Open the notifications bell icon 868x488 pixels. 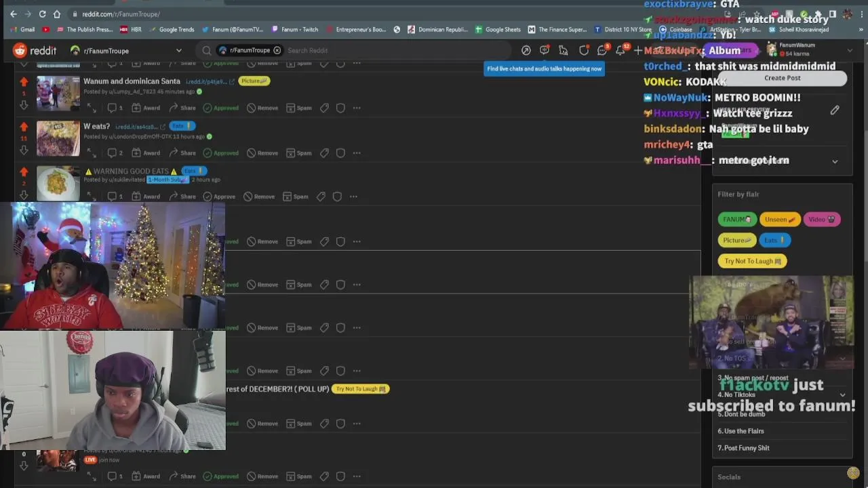pyautogui.click(x=620, y=50)
